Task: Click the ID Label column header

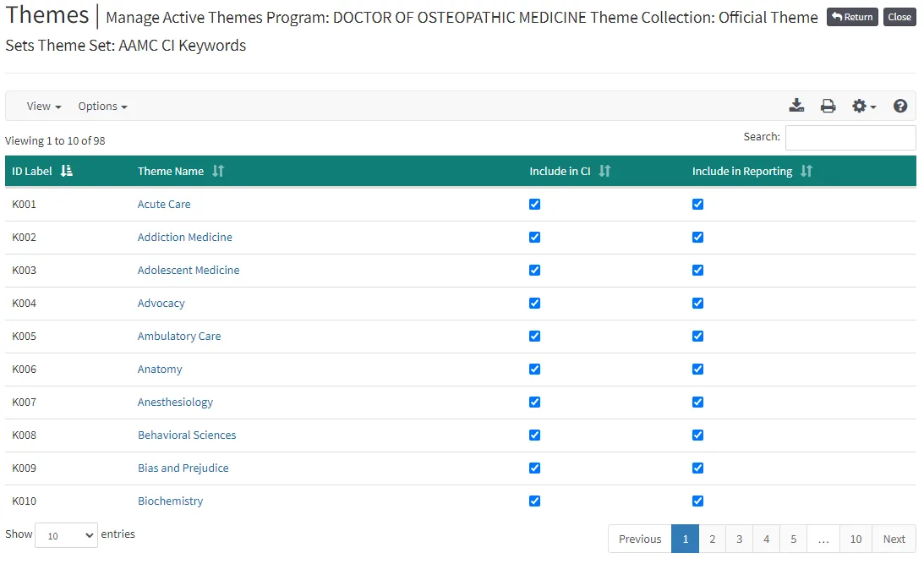Action: tap(68, 171)
